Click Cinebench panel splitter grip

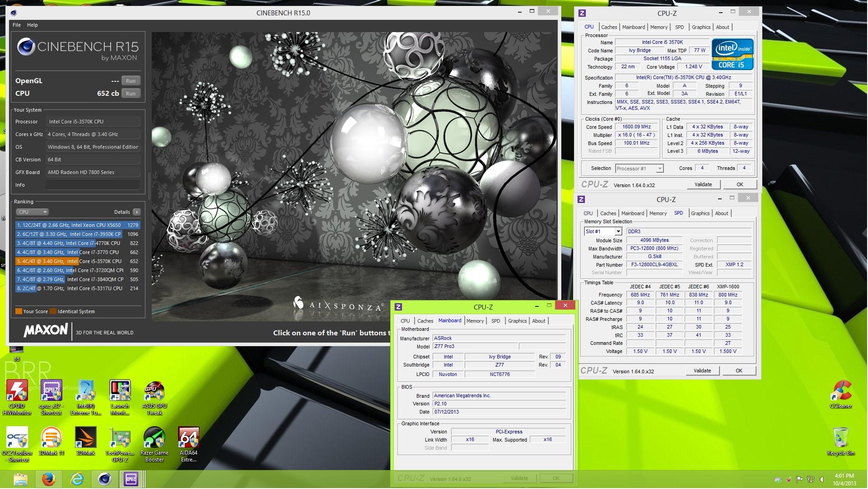149,186
